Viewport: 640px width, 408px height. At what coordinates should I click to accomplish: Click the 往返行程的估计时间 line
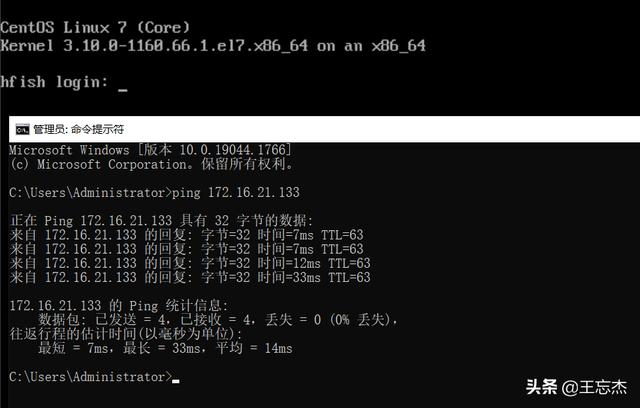(126, 334)
